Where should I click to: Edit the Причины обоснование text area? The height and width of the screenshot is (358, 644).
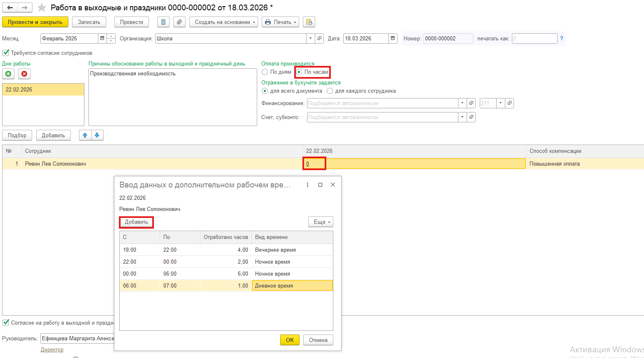point(173,97)
